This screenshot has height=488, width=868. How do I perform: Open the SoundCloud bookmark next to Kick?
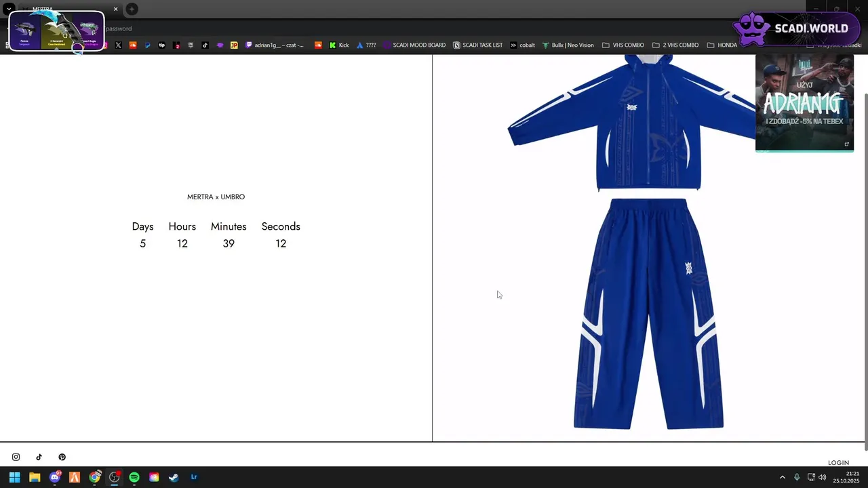318,45
